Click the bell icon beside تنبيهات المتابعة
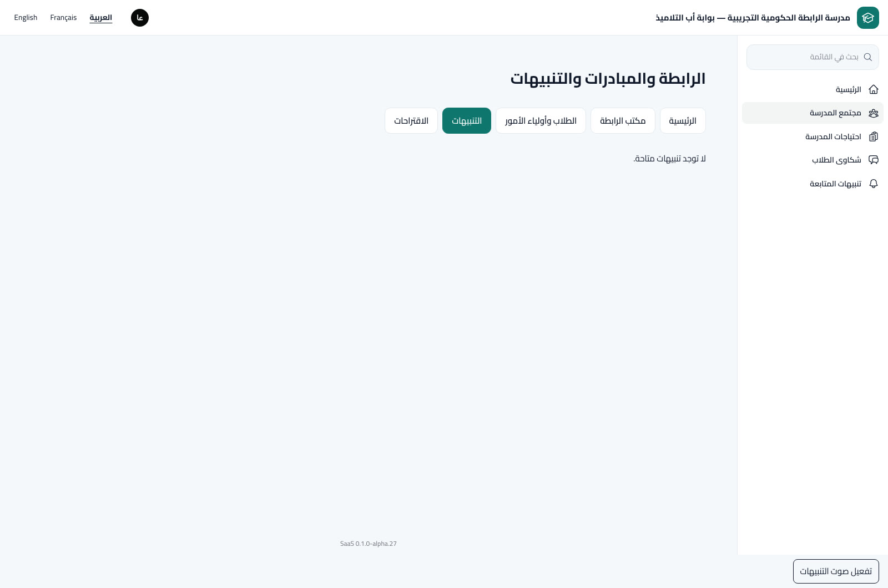This screenshot has width=888, height=588. [x=874, y=184]
